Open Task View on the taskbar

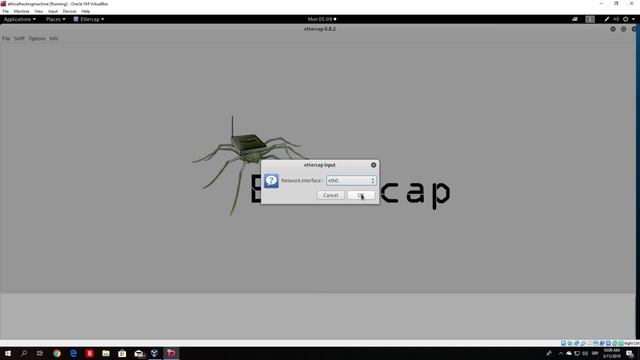click(x=40, y=353)
